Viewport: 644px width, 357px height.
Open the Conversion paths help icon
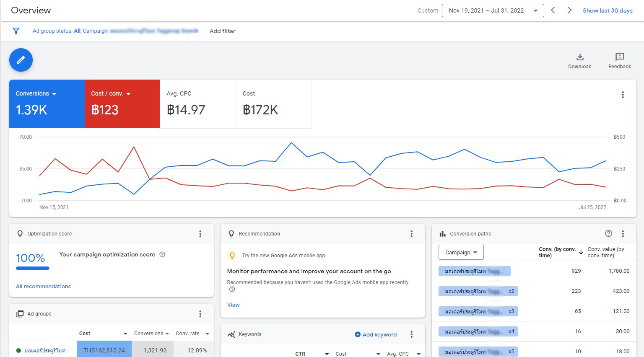coord(609,234)
